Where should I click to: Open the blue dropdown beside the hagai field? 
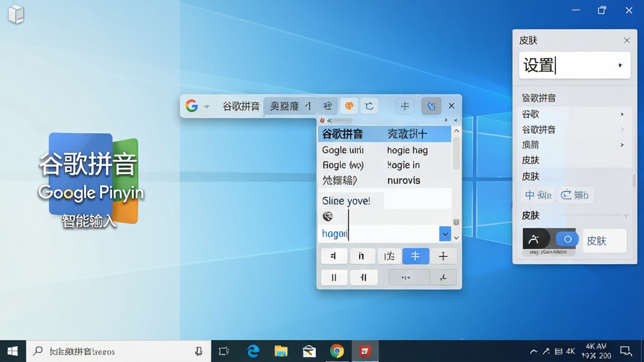[445, 234]
